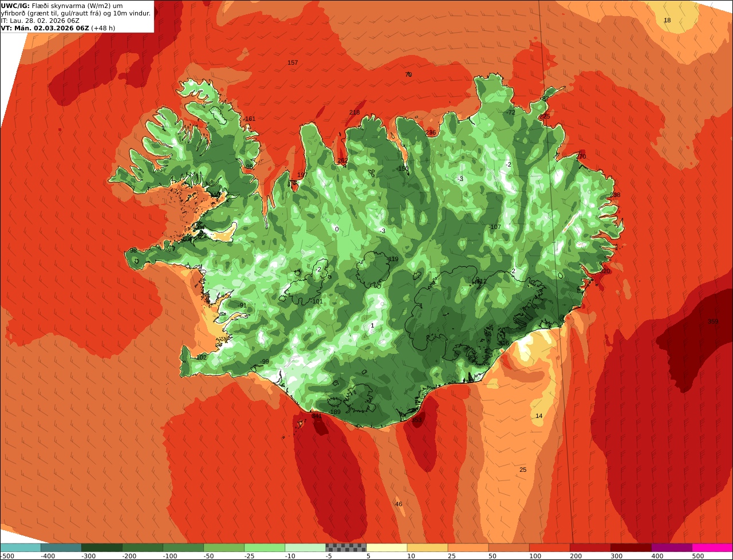
Task: Choose the purple legend swatch from 400 to 500
Action: (x=671, y=547)
